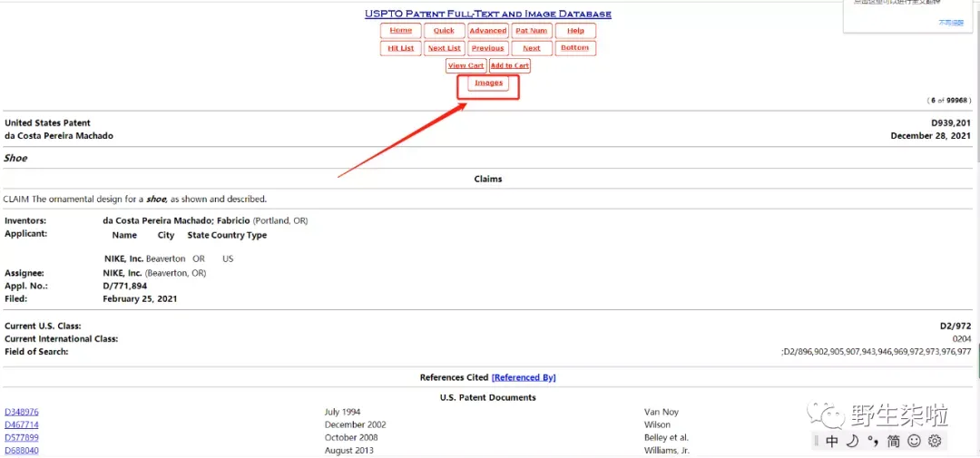Click the moon icon in IME bar
Screen dimensions: 980x458
pyautogui.click(x=852, y=441)
